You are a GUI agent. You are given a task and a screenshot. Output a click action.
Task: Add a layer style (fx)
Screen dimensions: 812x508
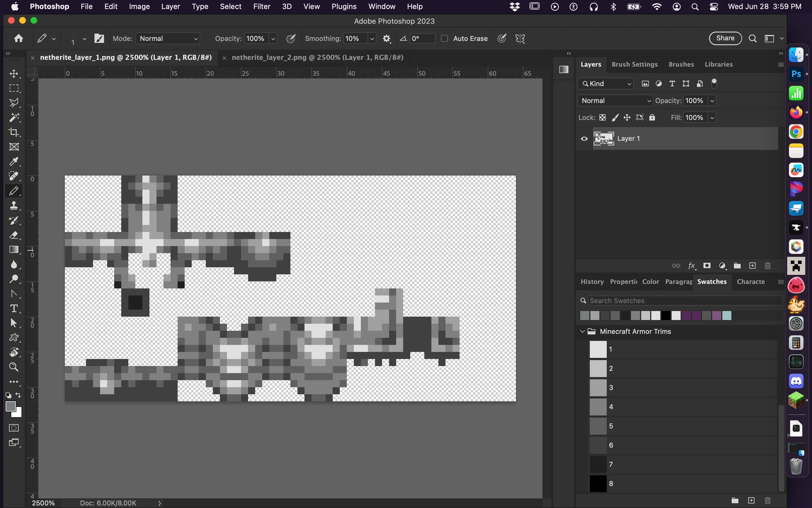coord(692,266)
